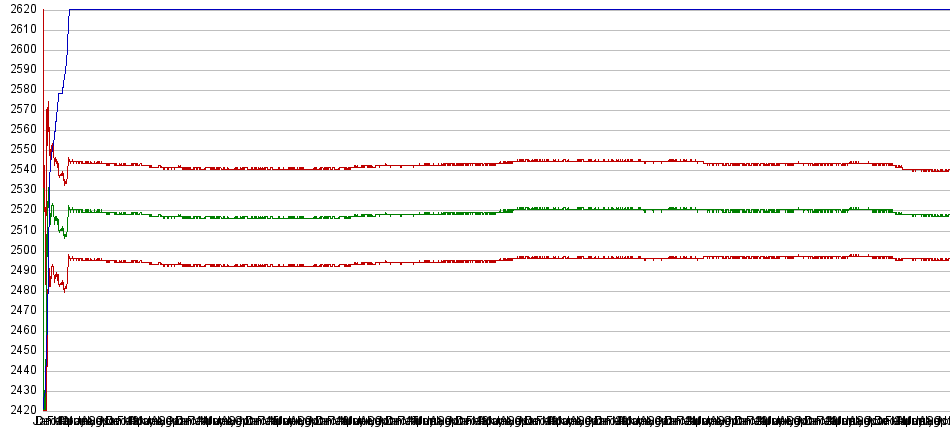
Task: Click the 2610 y-axis label
Action: [x=19, y=29]
